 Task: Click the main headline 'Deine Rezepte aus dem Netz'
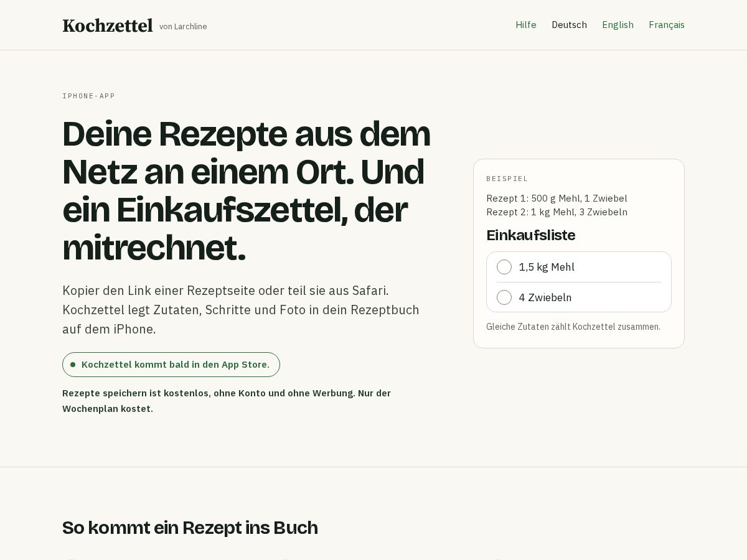click(247, 190)
